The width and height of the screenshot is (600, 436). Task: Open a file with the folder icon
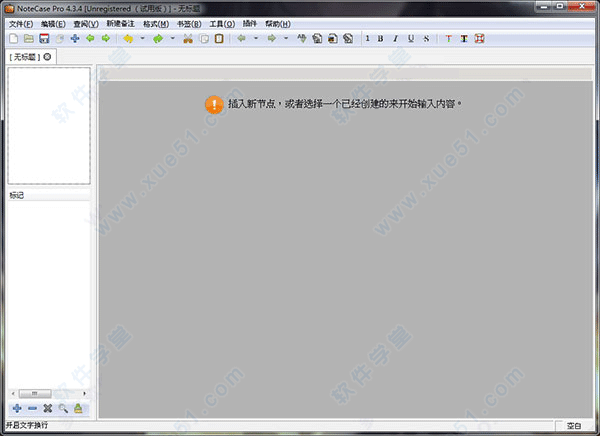29,38
